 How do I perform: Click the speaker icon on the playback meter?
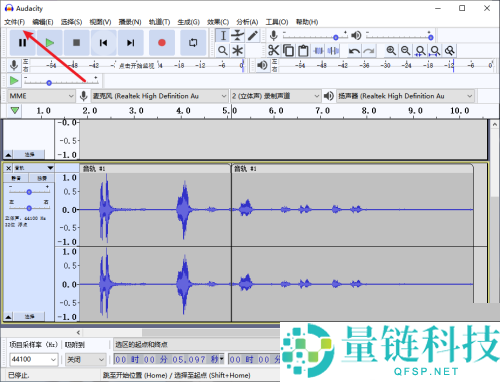(x=262, y=65)
